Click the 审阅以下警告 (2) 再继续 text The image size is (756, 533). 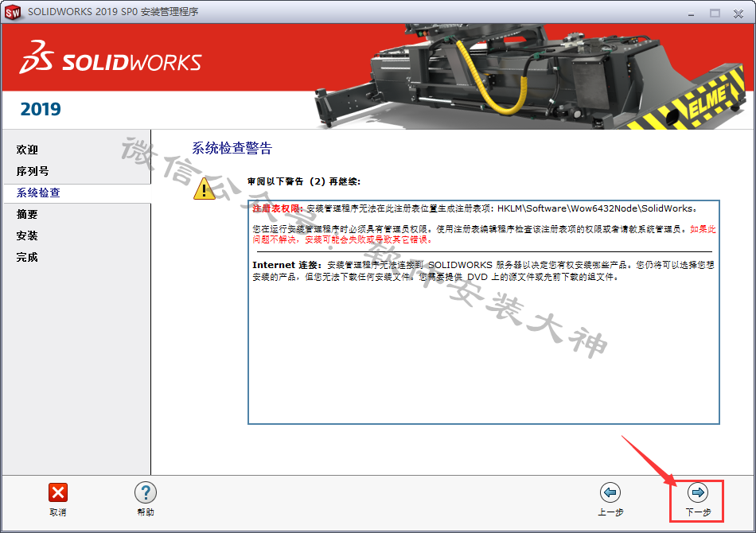(304, 181)
